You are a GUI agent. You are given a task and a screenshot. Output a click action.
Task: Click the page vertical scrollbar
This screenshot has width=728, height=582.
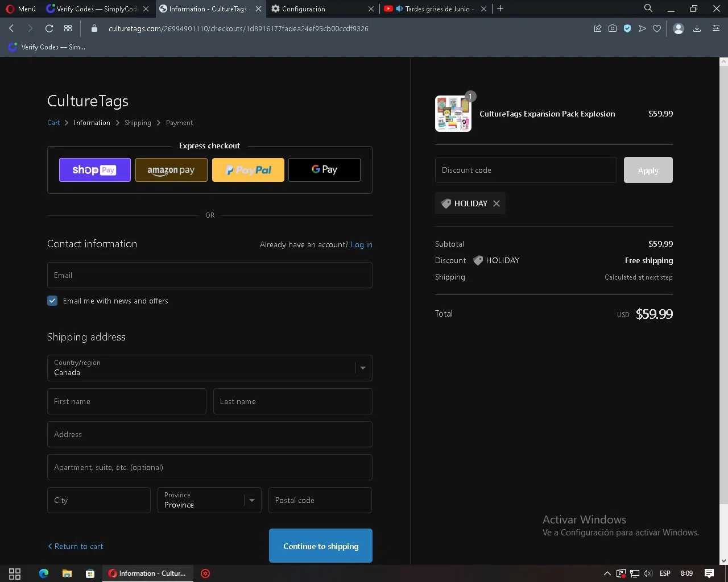click(723, 284)
